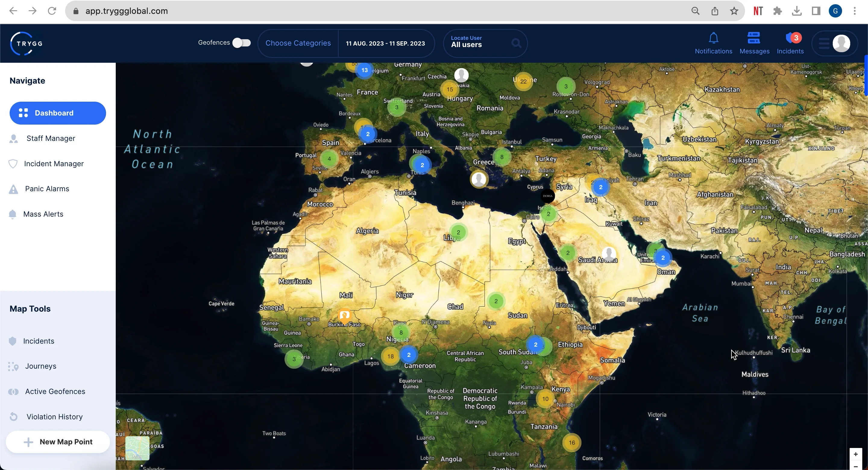The width and height of the screenshot is (868, 470).
Task: Open Mass Alerts section
Action: 43,214
